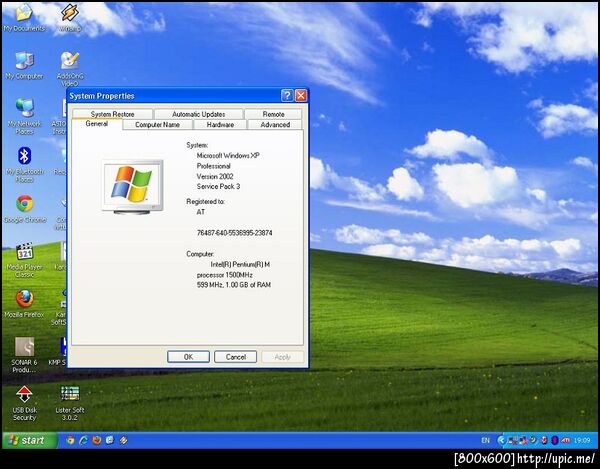Select the Lister Soft 3.0.2 desktop icon

[70, 403]
